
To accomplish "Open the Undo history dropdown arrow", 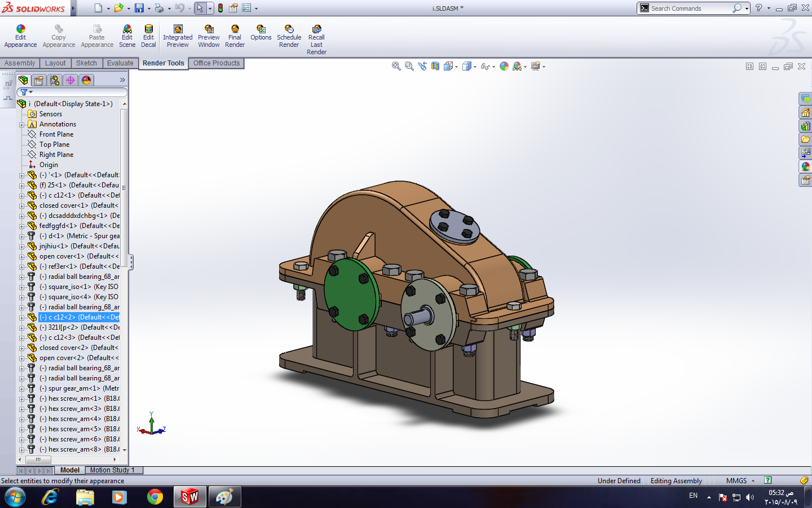I will tap(189, 8).
